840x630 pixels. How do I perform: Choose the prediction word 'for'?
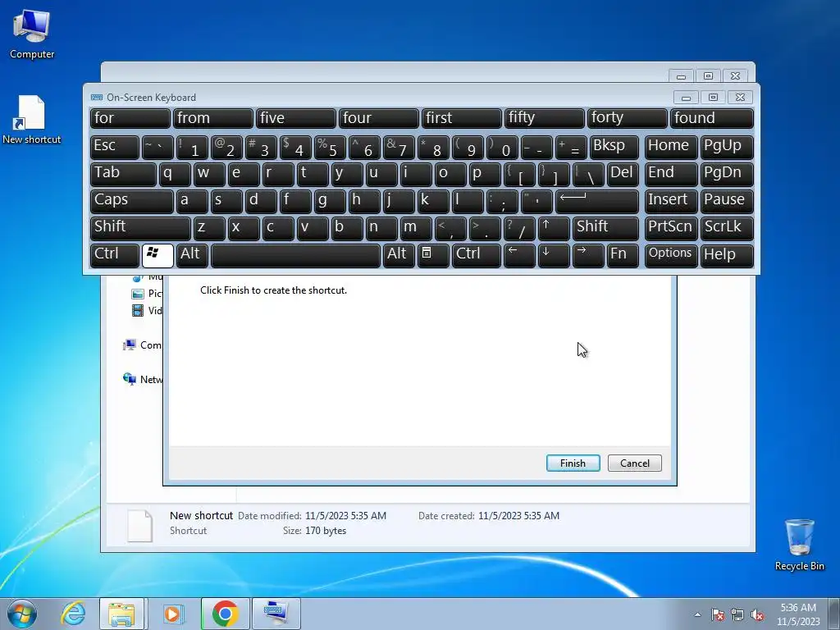[130, 118]
